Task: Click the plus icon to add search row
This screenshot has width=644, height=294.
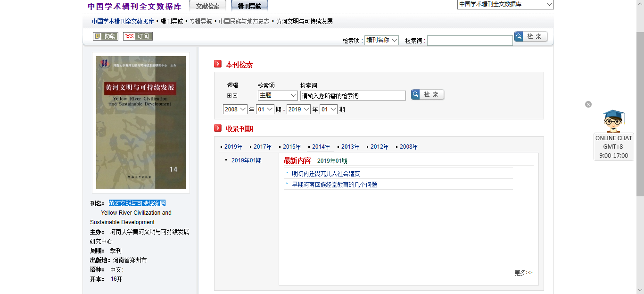Action: click(x=229, y=96)
